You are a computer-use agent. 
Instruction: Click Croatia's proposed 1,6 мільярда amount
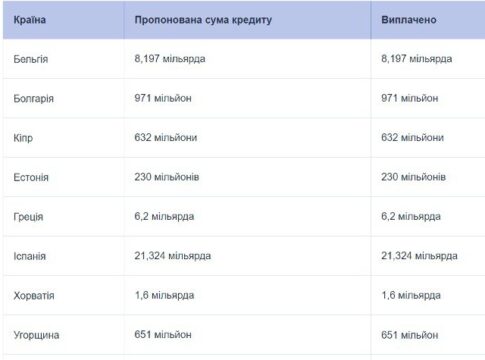pos(164,295)
